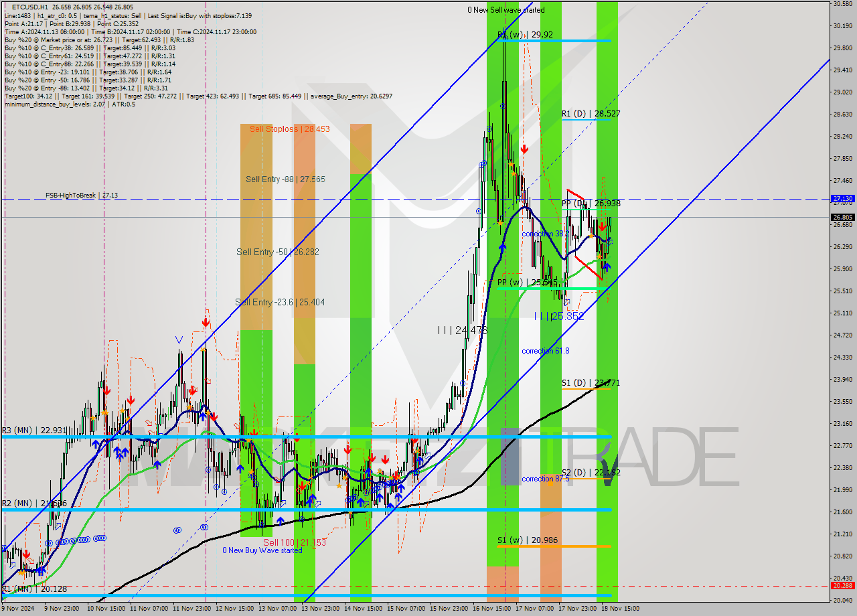Click the 'average_Buy_entry: 20.6297' info text
The height and width of the screenshot is (616, 857).
click(350, 96)
